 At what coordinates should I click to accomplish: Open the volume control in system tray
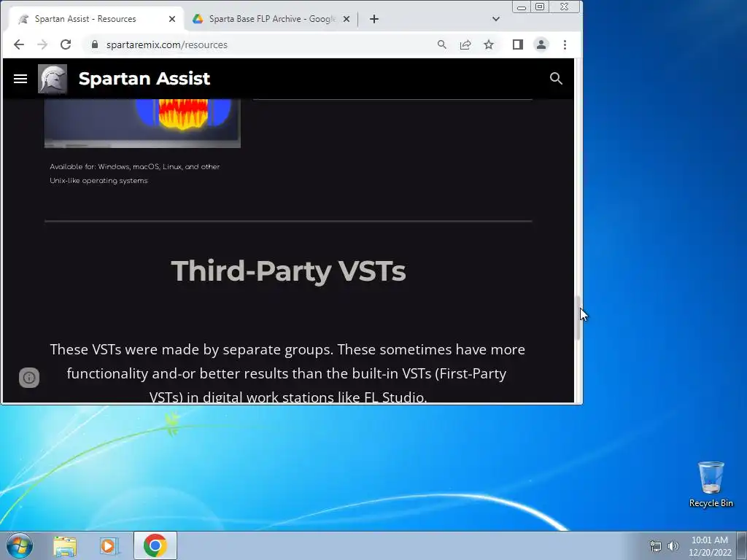[673, 546]
